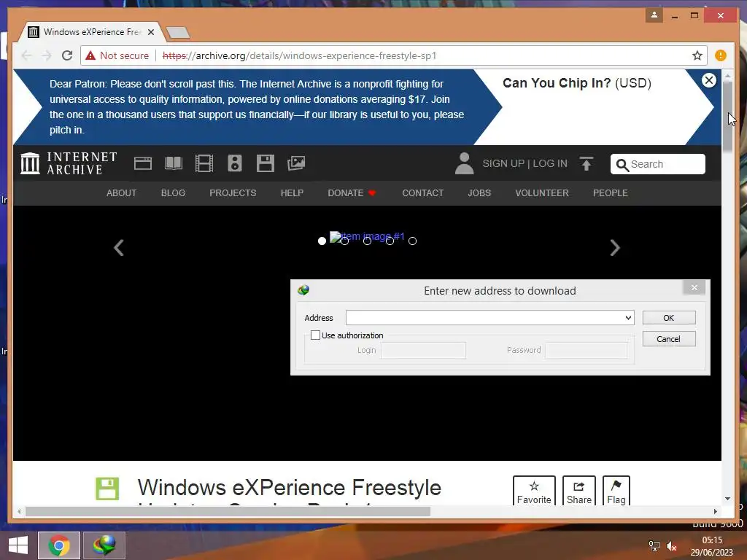Click Cancel in the download dialog
This screenshot has width=747, height=560.
669,339
